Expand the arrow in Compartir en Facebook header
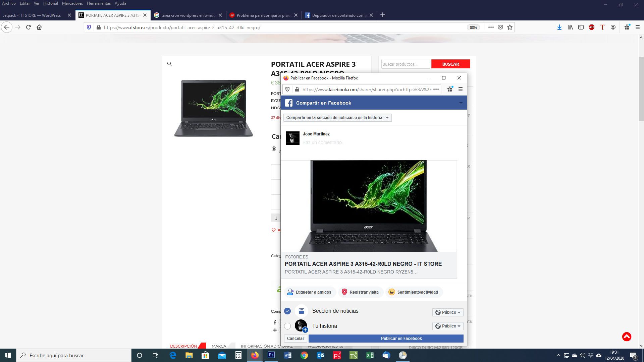The image size is (644, 362). (461, 103)
